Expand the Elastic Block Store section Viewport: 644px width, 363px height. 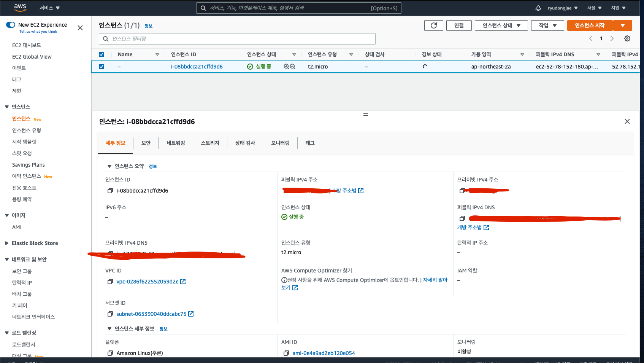pos(7,243)
